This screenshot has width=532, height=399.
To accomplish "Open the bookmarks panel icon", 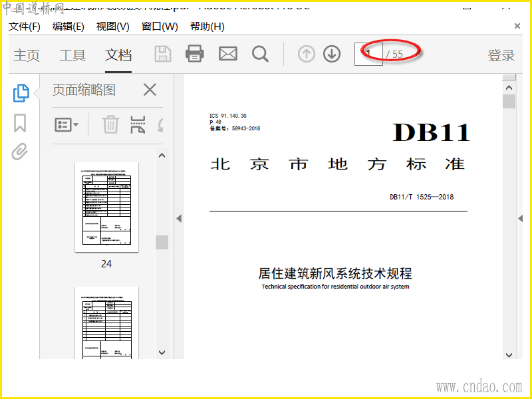I will pyautogui.click(x=20, y=123).
